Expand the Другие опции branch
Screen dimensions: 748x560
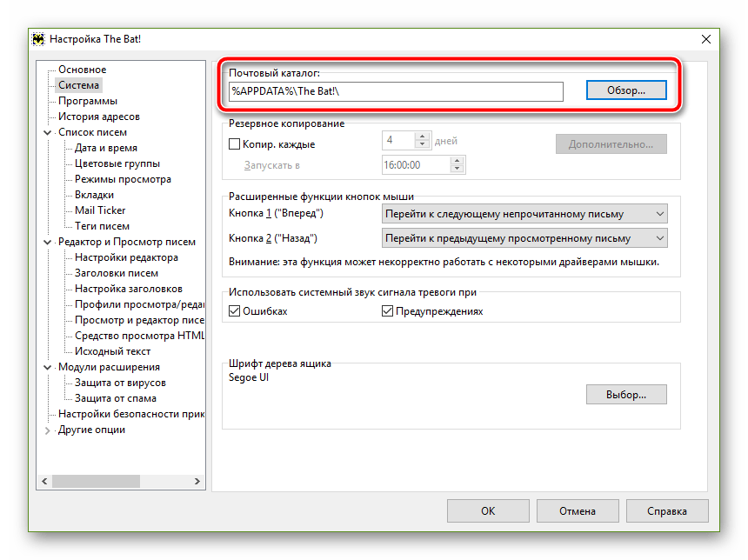tap(47, 430)
